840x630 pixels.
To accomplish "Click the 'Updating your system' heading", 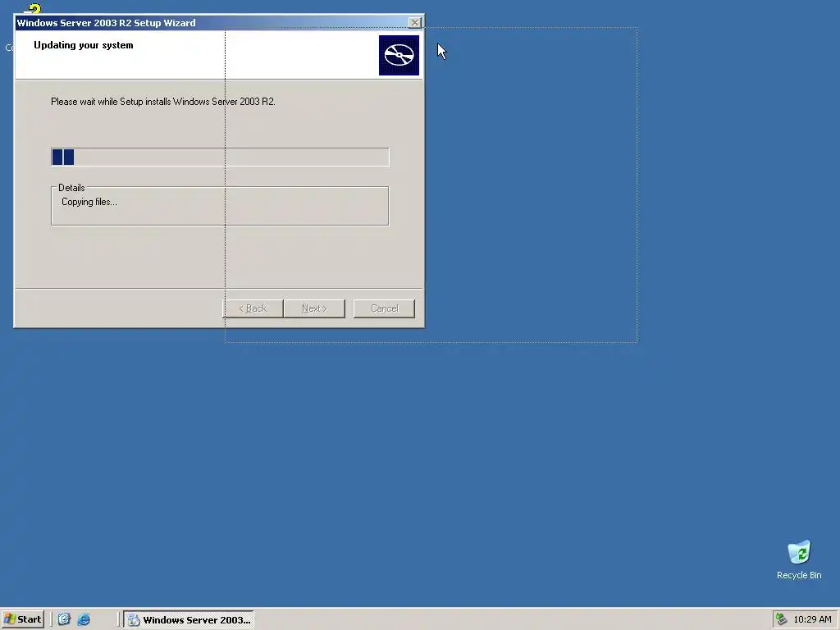I will click(84, 45).
